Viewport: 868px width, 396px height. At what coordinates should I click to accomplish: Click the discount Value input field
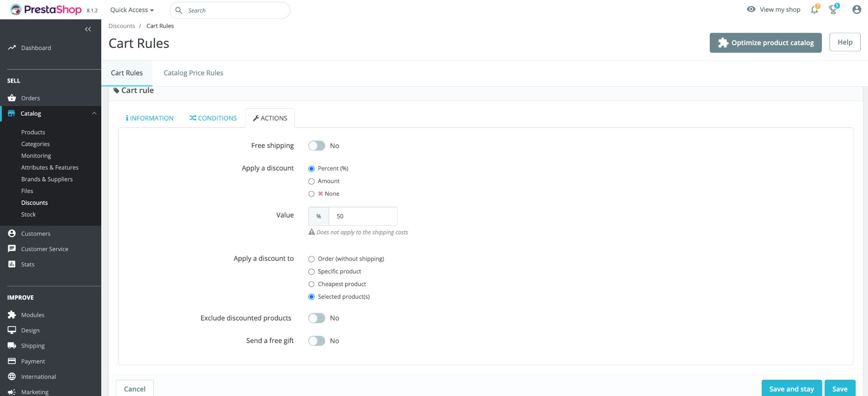click(363, 216)
